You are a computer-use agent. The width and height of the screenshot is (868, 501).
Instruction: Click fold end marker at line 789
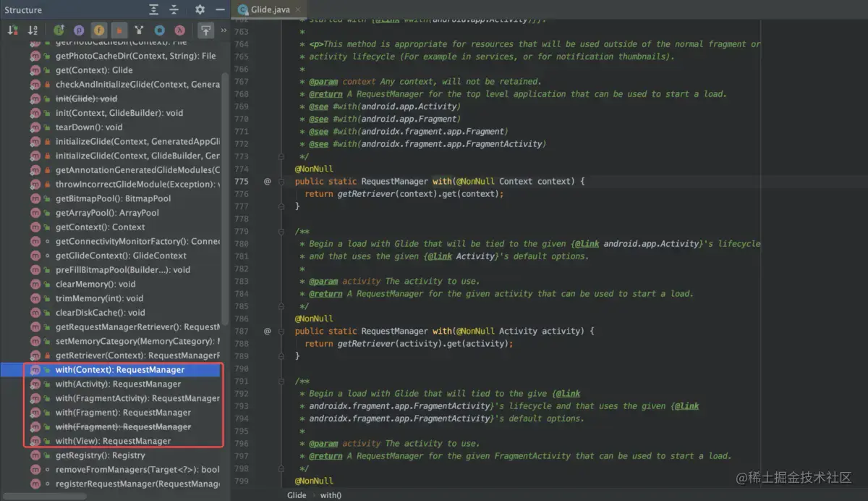(282, 356)
